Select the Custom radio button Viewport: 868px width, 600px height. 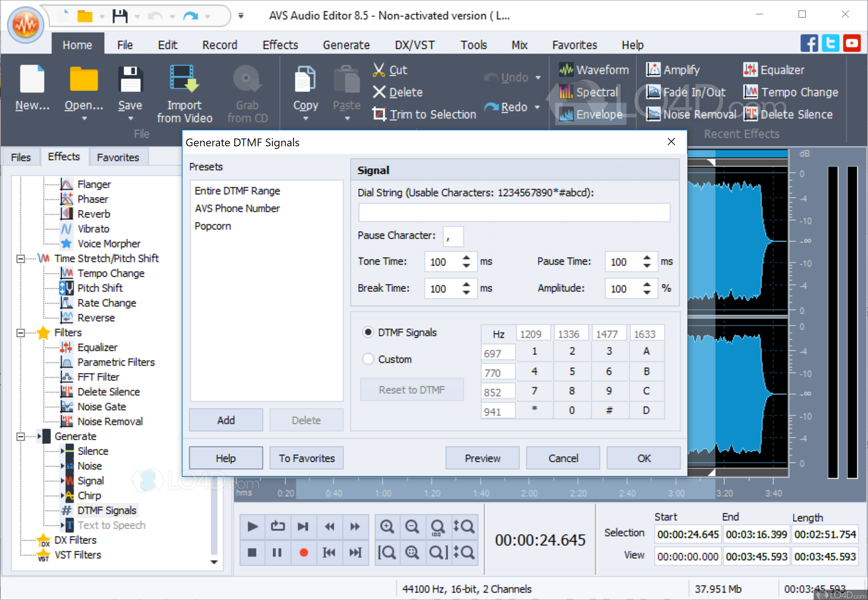(368, 359)
